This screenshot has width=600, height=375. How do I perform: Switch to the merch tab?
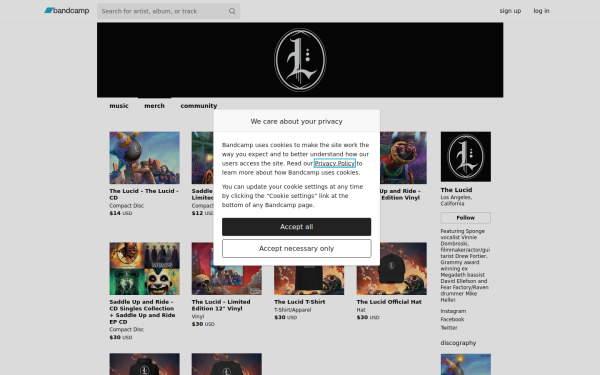point(155,106)
